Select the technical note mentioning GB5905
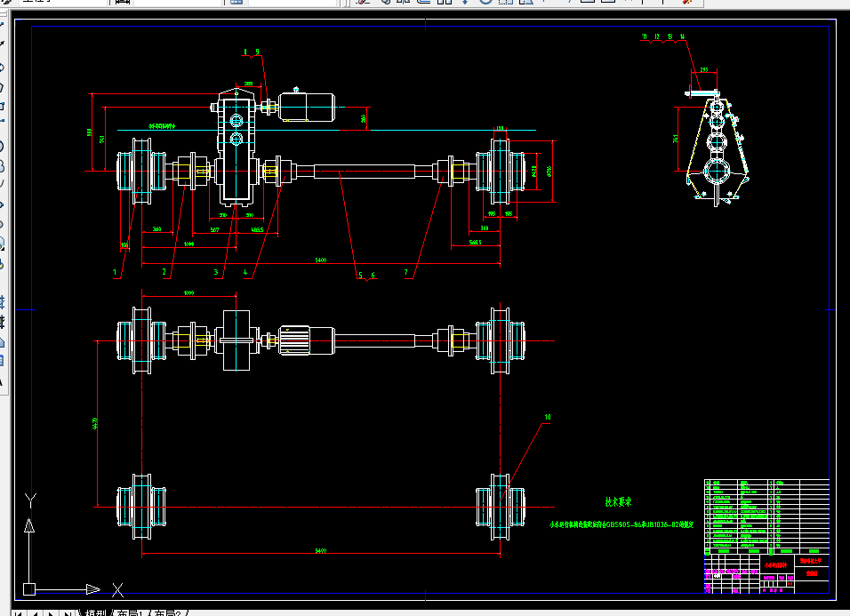 pos(621,524)
